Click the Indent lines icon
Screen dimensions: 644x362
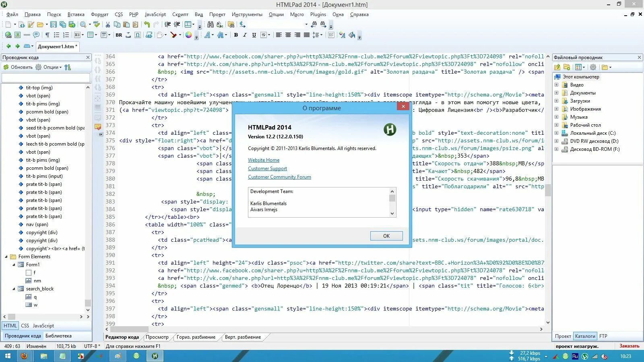point(168,25)
